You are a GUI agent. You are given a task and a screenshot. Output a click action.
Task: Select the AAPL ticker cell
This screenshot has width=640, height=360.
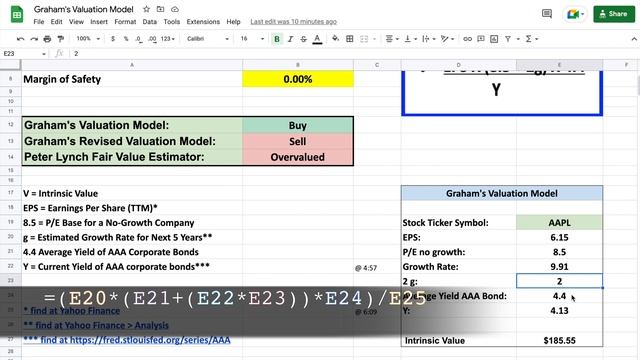pos(559,222)
